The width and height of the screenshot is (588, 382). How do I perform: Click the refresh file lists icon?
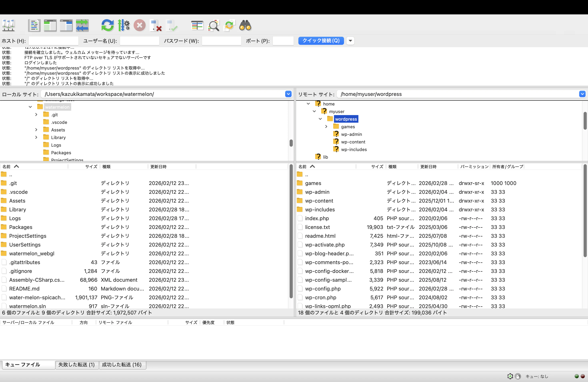click(107, 25)
